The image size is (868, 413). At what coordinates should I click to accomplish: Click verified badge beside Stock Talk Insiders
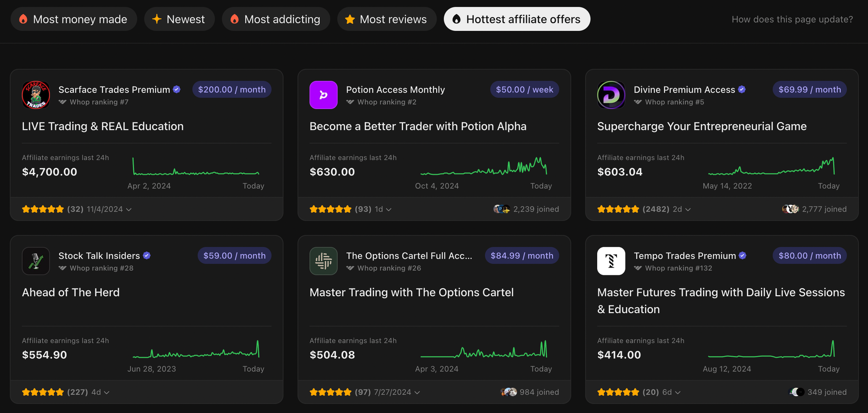click(x=147, y=255)
